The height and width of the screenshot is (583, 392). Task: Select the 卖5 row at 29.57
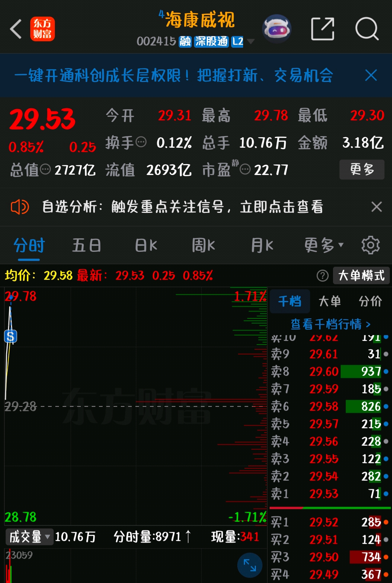click(x=330, y=424)
